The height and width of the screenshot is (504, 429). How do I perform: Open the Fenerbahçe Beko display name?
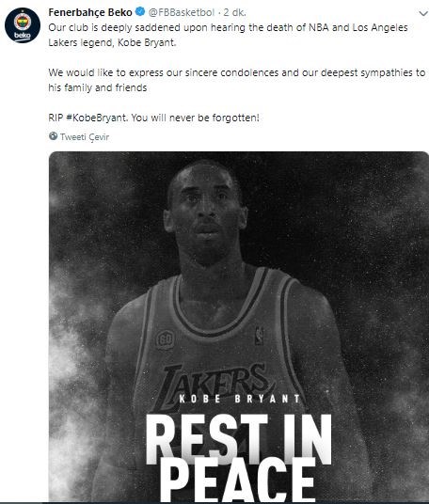click(90, 12)
